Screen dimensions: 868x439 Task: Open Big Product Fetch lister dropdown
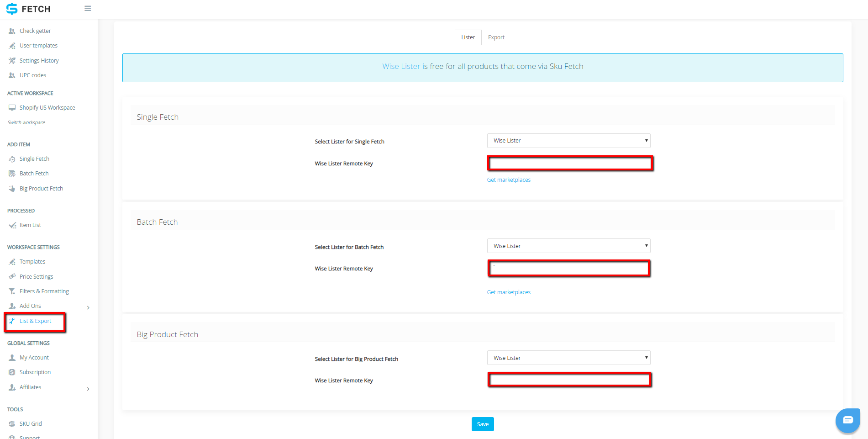568,358
